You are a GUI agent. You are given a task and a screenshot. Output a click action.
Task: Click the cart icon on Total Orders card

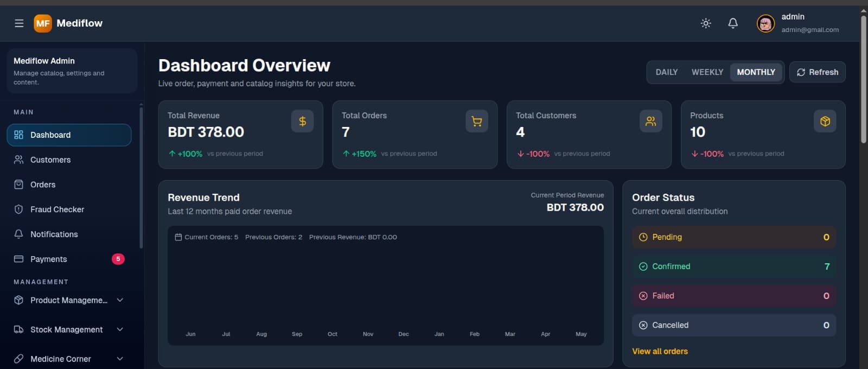click(477, 121)
